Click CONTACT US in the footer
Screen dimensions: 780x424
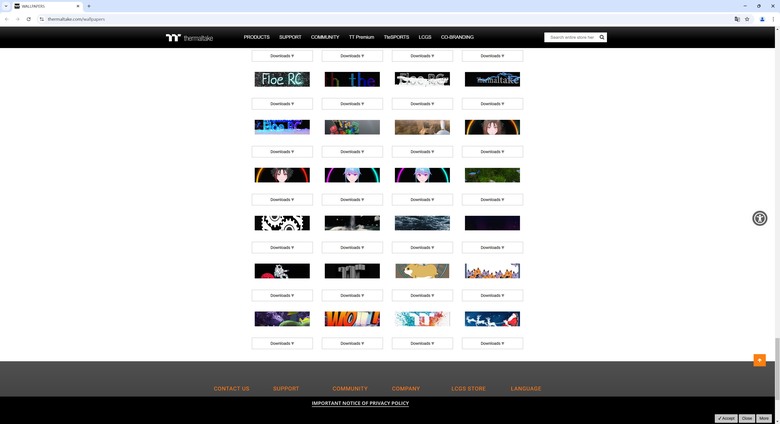pyautogui.click(x=231, y=389)
